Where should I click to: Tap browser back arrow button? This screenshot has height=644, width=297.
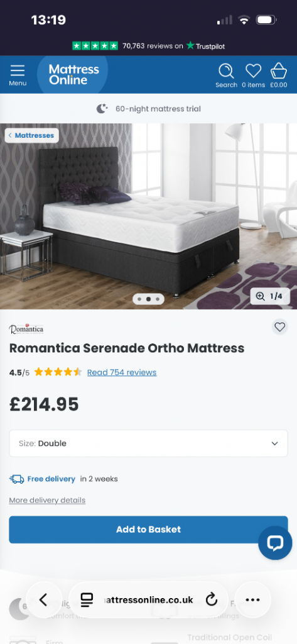pyautogui.click(x=44, y=599)
